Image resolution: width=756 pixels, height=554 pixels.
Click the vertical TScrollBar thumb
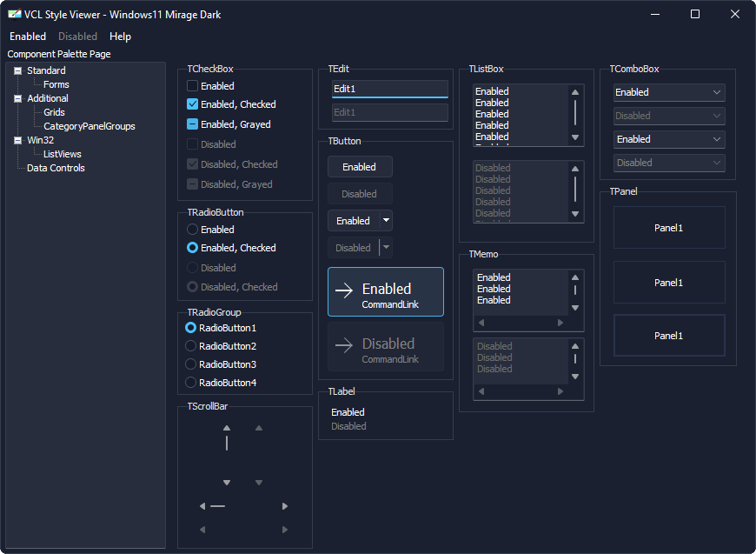point(227,443)
